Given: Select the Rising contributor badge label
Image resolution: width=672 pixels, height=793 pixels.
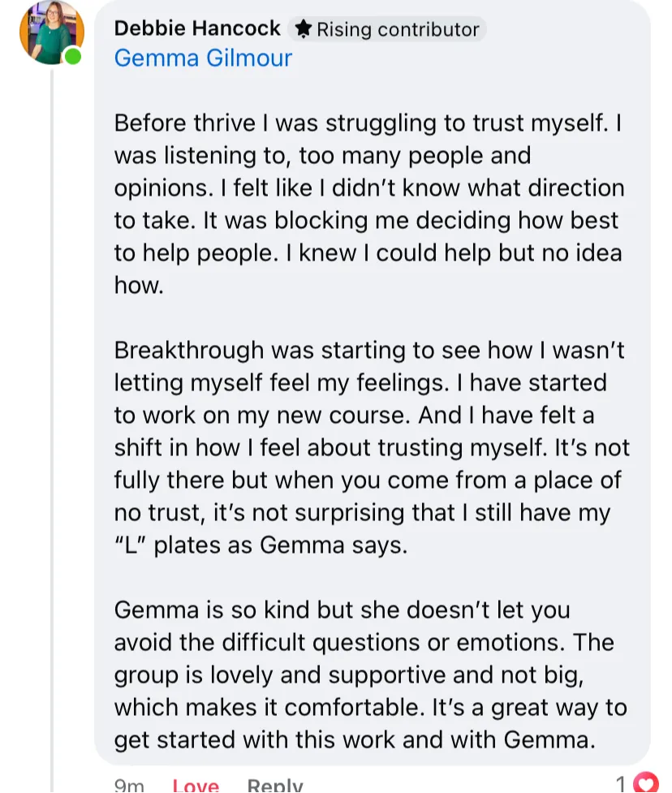Looking at the screenshot, I should click(x=397, y=30).
